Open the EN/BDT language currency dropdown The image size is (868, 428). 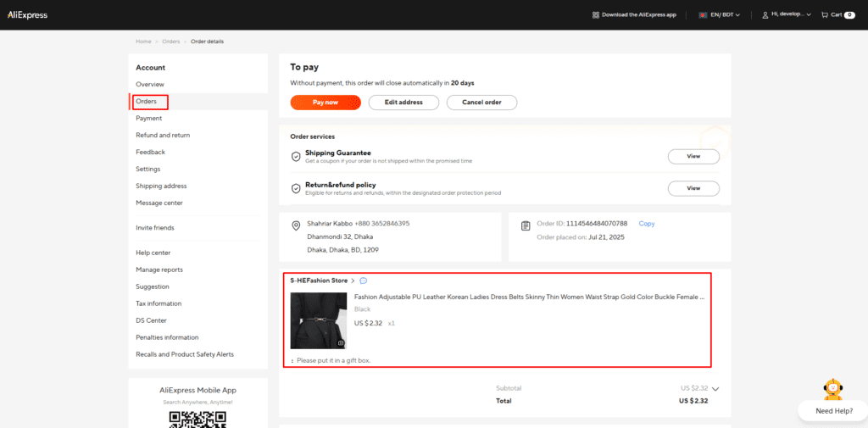click(726, 14)
